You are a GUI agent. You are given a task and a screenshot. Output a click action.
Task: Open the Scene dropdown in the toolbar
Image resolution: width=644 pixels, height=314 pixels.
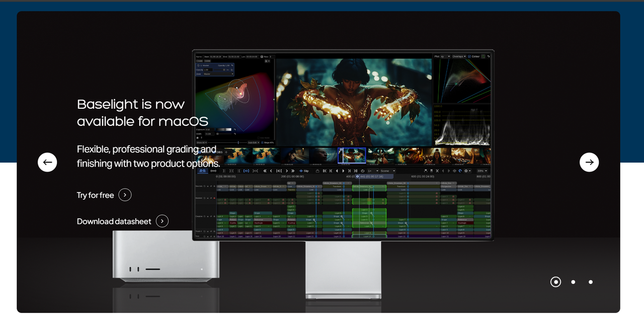[x=388, y=171]
